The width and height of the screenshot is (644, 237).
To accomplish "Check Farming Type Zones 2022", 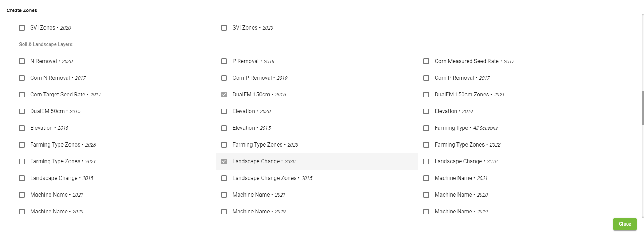I will (x=426, y=145).
